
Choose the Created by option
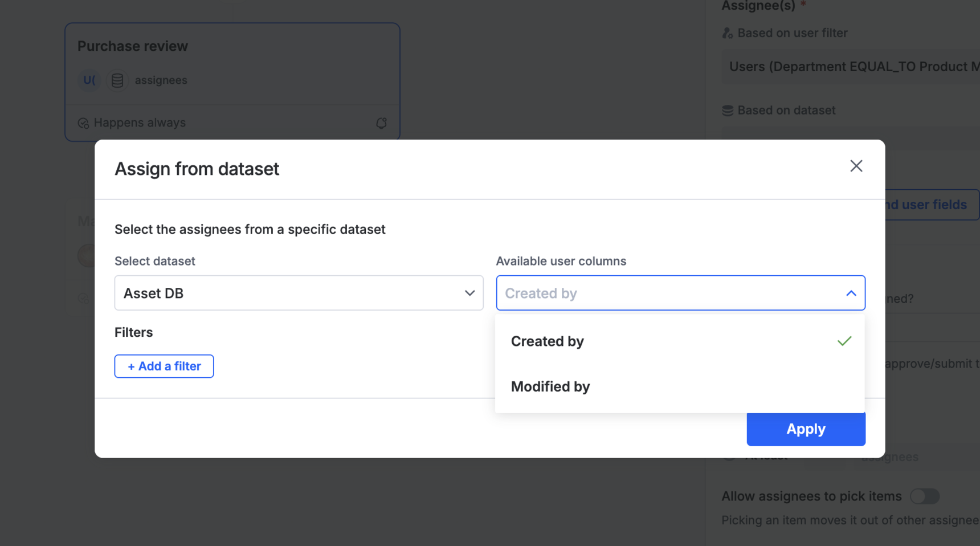pyautogui.click(x=680, y=341)
